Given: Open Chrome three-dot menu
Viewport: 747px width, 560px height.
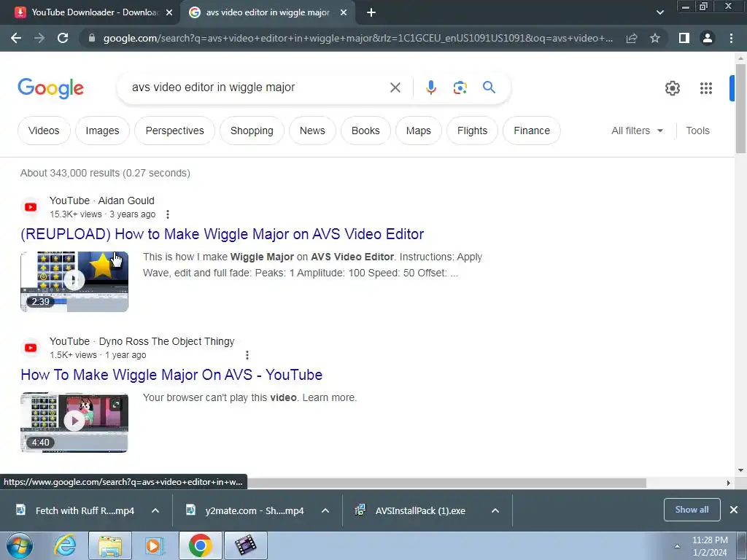Looking at the screenshot, I should coord(731,38).
